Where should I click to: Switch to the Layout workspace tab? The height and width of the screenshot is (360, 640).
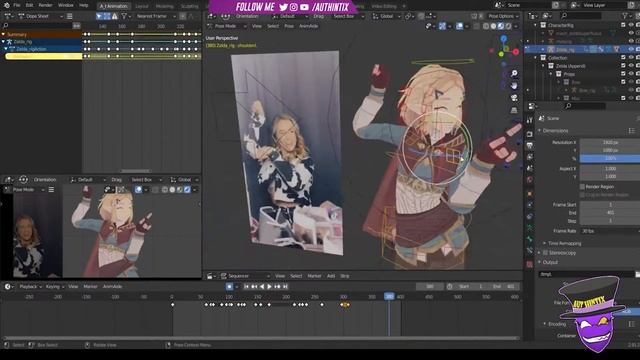click(x=142, y=6)
